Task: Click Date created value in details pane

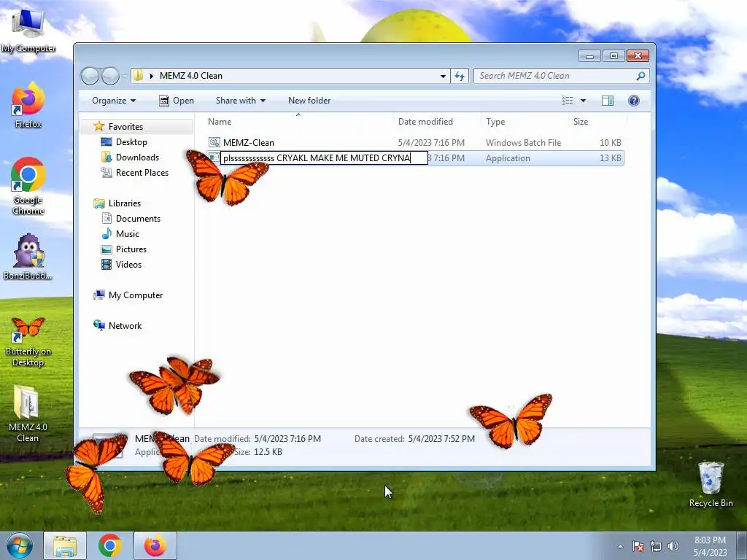Action: pos(441,438)
